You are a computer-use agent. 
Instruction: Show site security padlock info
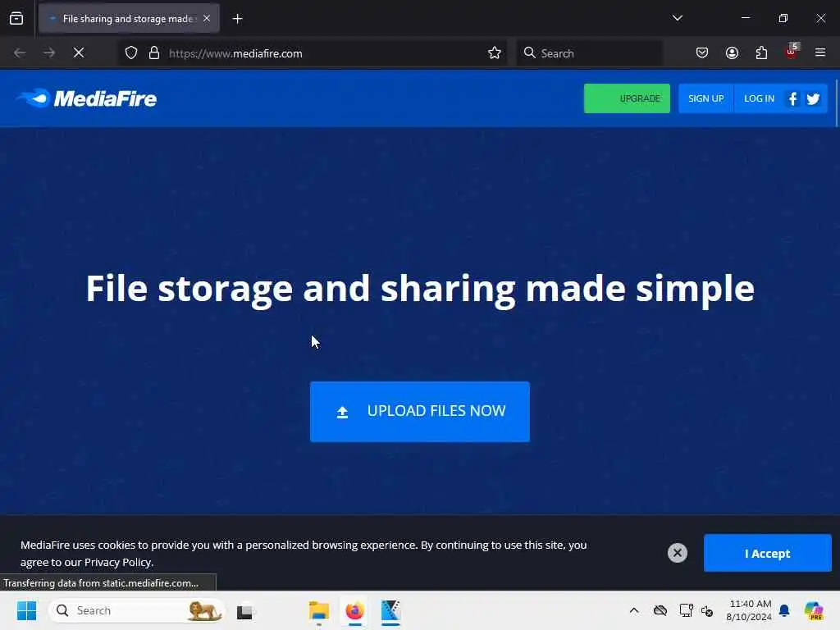click(x=154, y=53)
